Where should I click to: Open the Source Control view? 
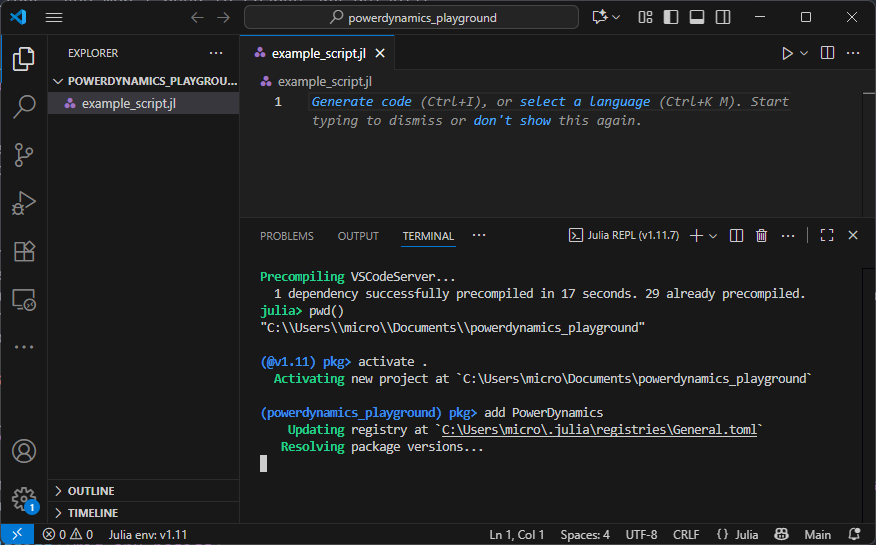[24, 155]
